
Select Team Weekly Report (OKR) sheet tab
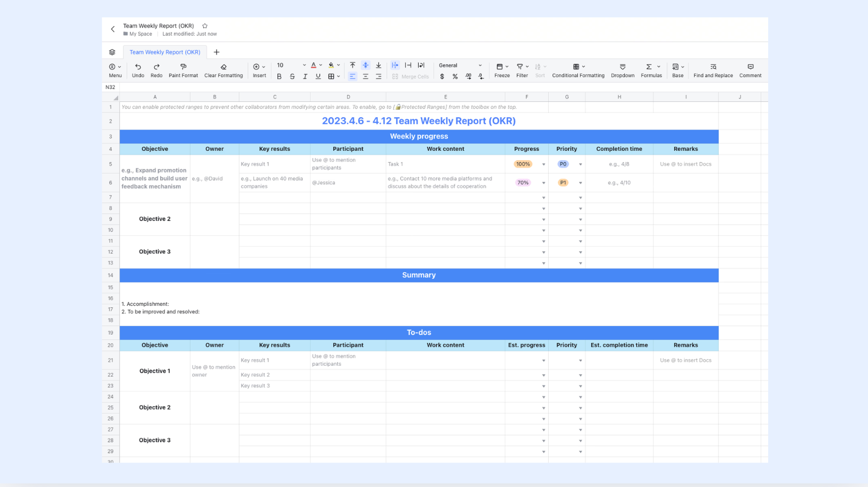(165, 52)
